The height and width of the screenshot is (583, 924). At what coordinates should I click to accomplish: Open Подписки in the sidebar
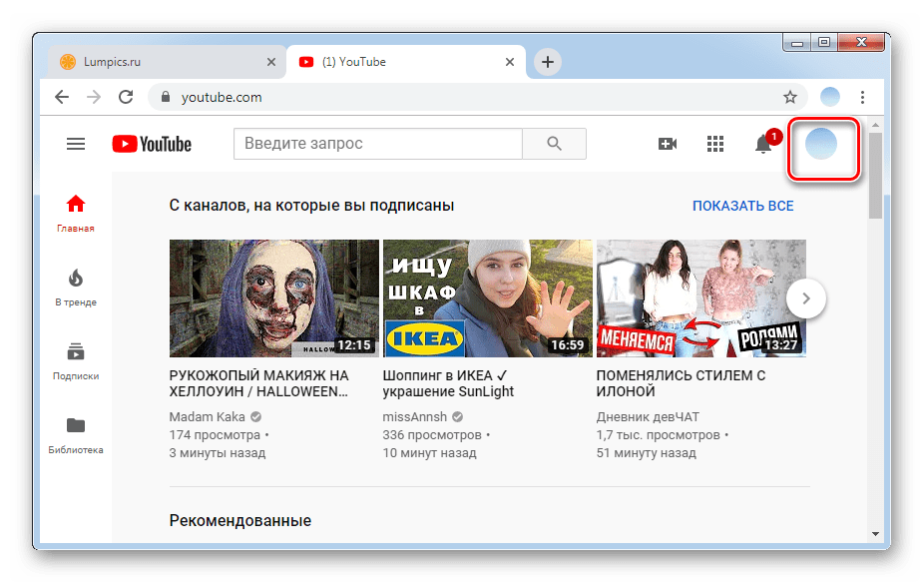76,360
